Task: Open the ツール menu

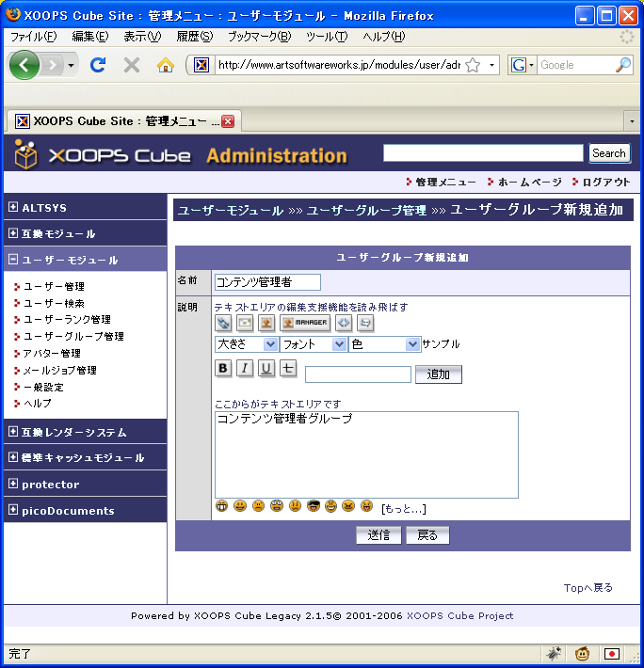Action: [x=327, y=37]
